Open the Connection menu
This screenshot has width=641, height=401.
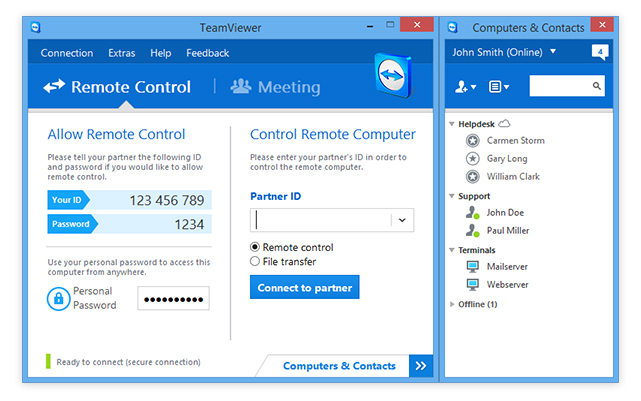point(67,53)
